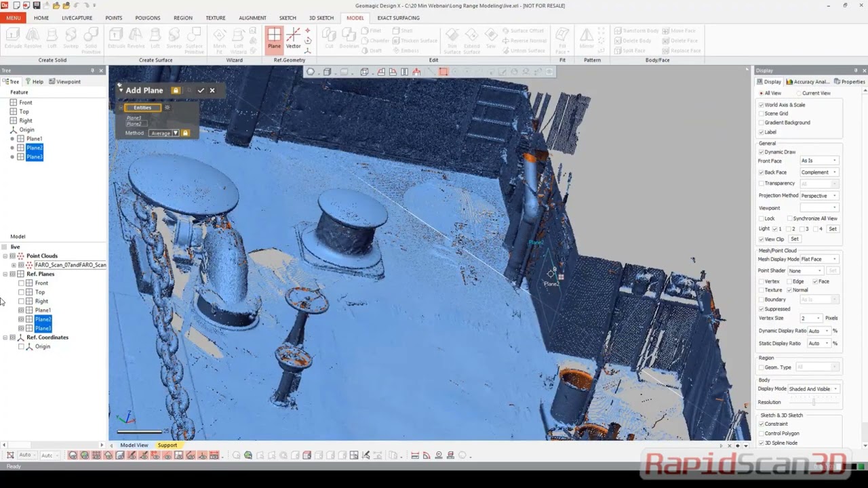This screenshot has width=868, height=488.
Task: Select the Plane tool in Ref.Geometry
Action: (274, 39)
